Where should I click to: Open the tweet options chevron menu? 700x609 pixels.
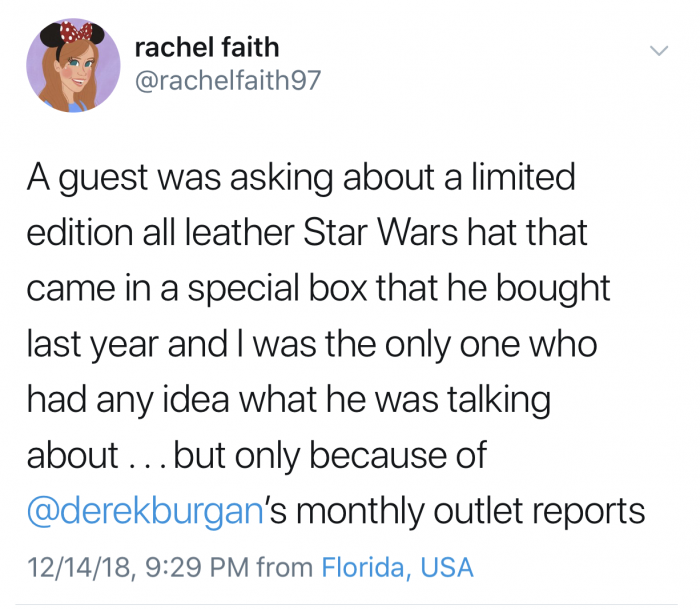tap(659, 50)
